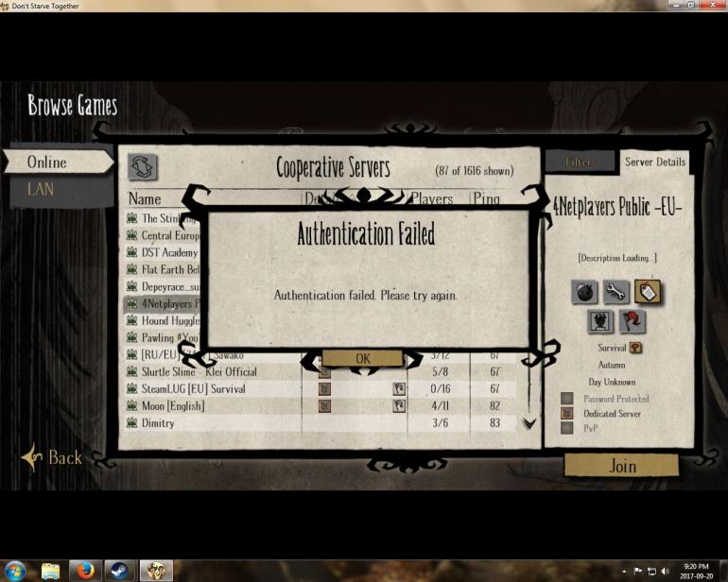
Task: Click the Don't Starve Together taskbar icon
Action: (156, 571)
